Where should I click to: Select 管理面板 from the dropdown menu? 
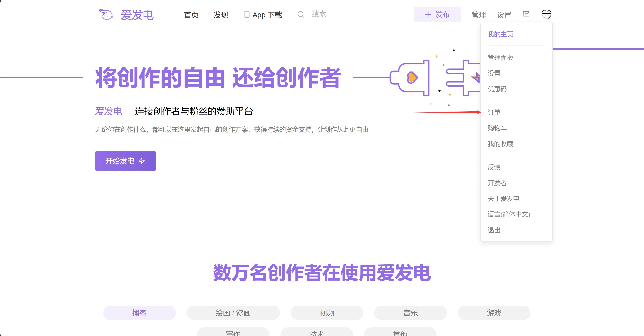[x=500, y=58]
